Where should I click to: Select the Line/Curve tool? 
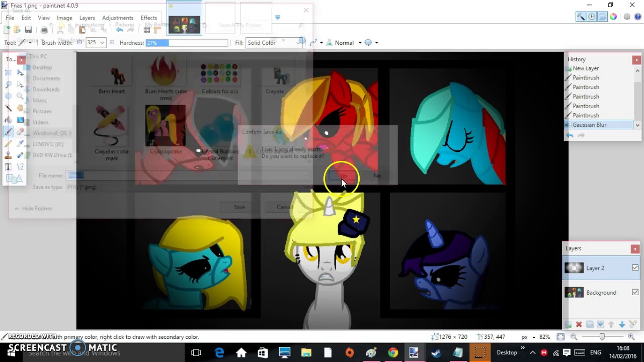pos(20,166)
